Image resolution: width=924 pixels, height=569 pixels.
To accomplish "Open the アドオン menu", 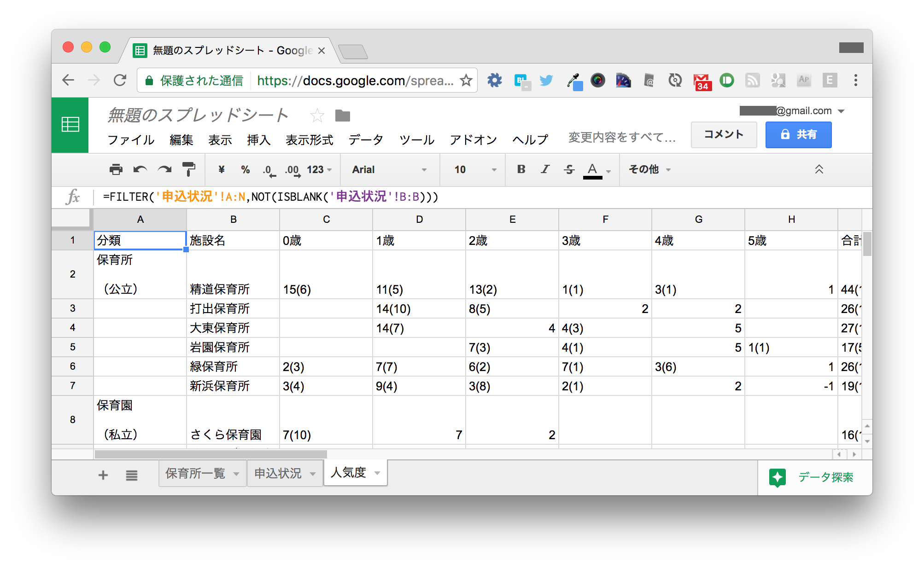I will [x=473, y=139].
